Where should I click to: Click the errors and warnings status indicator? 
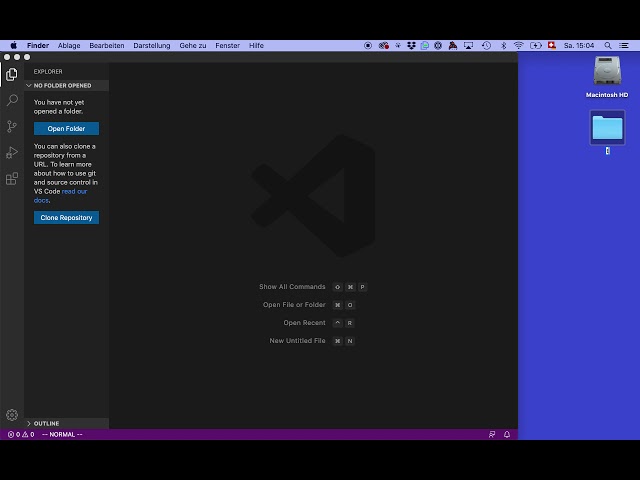(21, 434)
